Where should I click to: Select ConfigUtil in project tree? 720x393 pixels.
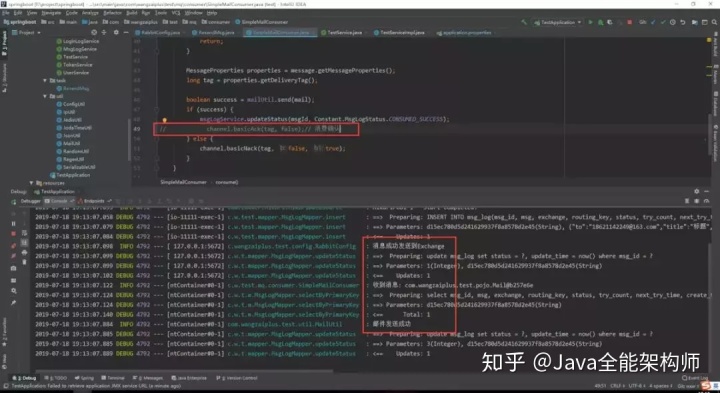pos(71,104)
